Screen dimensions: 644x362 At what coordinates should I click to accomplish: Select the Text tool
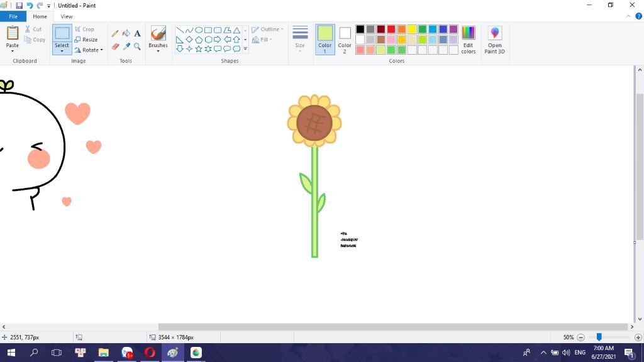137,34
